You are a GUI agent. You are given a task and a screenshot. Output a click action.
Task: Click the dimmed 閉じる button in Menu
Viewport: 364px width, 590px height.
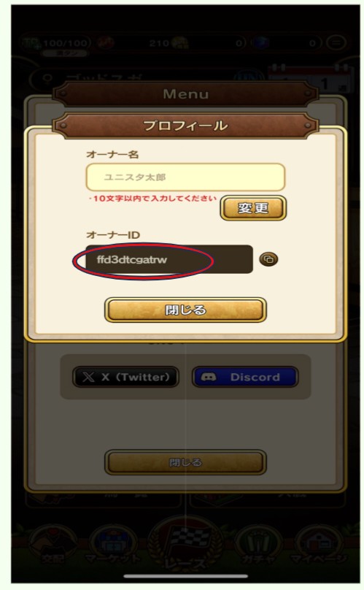[x=185, y=462]
